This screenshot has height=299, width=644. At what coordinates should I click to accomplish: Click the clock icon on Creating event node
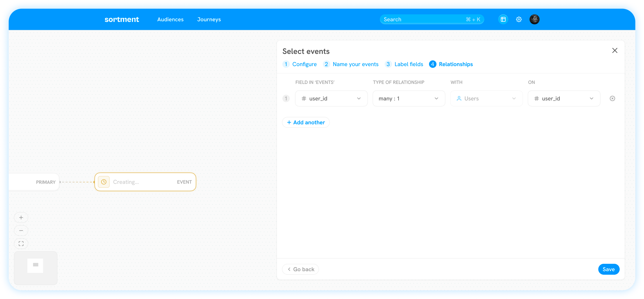point(104,182)
